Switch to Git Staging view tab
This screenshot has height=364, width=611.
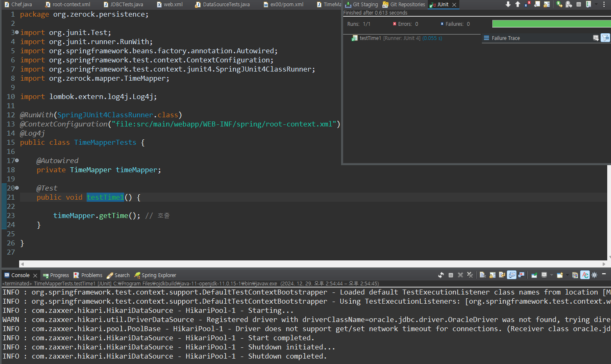(362, 5)
